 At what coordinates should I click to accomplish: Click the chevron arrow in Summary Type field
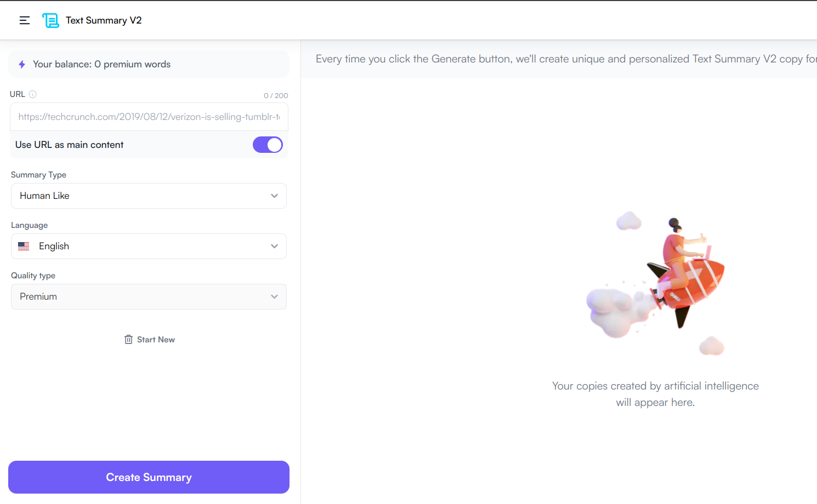pos(274,196)
